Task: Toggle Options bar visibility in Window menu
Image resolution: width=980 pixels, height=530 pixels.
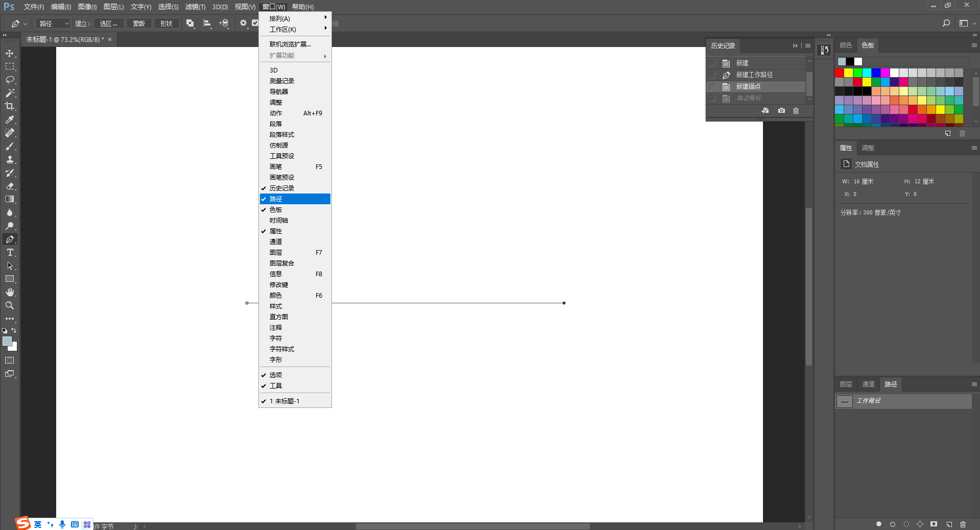Action: (x=295, y=375)
